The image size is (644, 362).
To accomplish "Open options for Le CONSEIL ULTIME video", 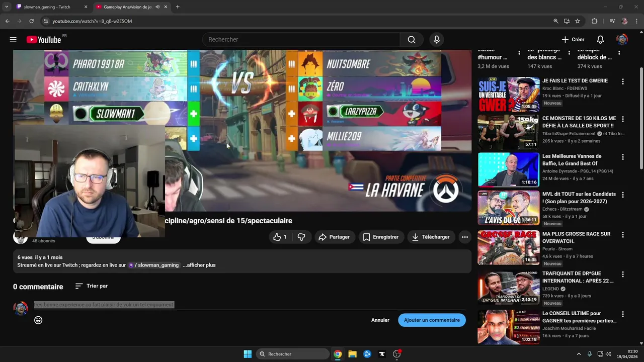I will coord(623,314).
